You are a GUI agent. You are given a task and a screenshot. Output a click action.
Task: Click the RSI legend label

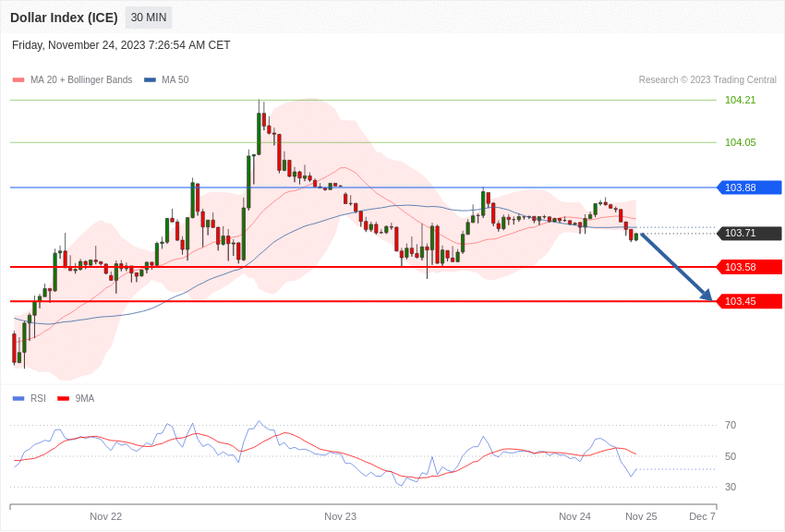tap(38, 399)
